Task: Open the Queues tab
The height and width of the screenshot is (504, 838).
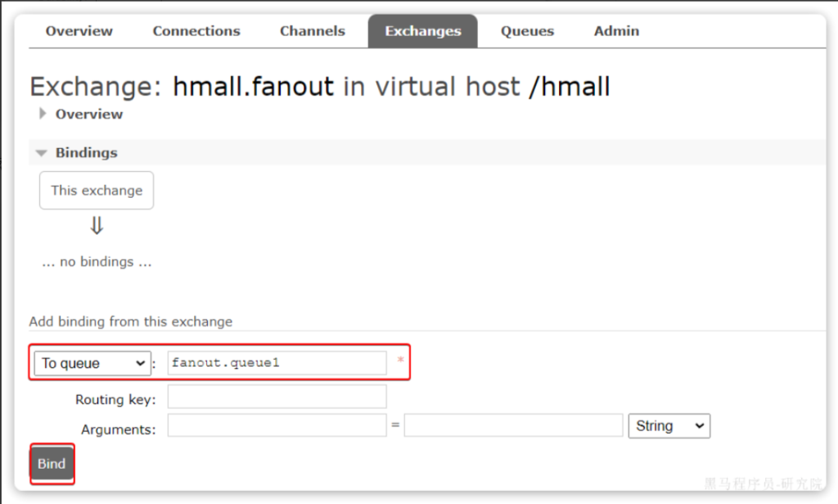Action: (527, 31)
